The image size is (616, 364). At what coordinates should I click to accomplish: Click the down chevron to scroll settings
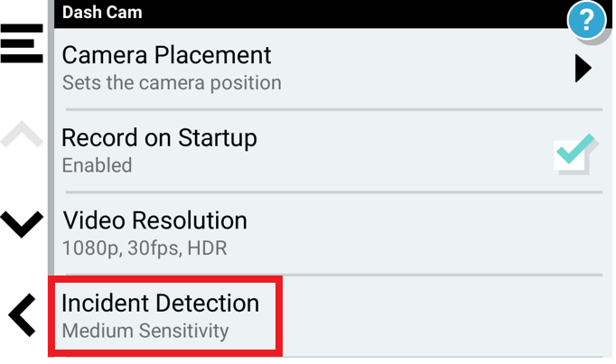tap(22, 224)
